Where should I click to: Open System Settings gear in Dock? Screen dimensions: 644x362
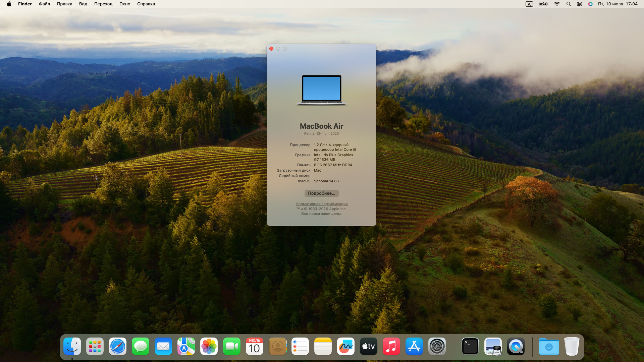pyautogui.click(x=437, y=346)
